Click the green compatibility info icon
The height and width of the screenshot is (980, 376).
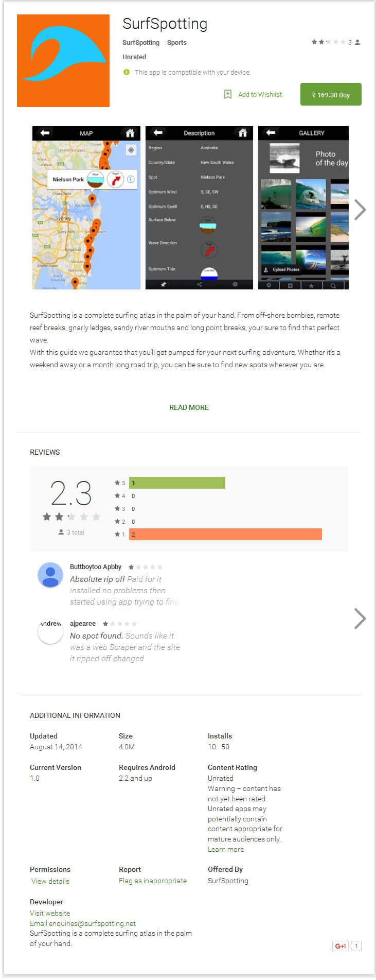tap(127, 72)
